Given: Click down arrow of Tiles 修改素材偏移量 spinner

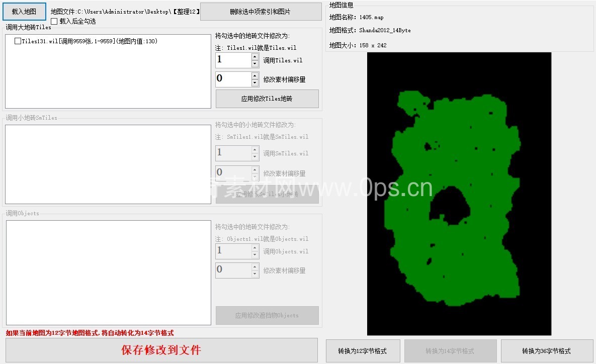Looking at the screenshot, I should pos(255,83).
